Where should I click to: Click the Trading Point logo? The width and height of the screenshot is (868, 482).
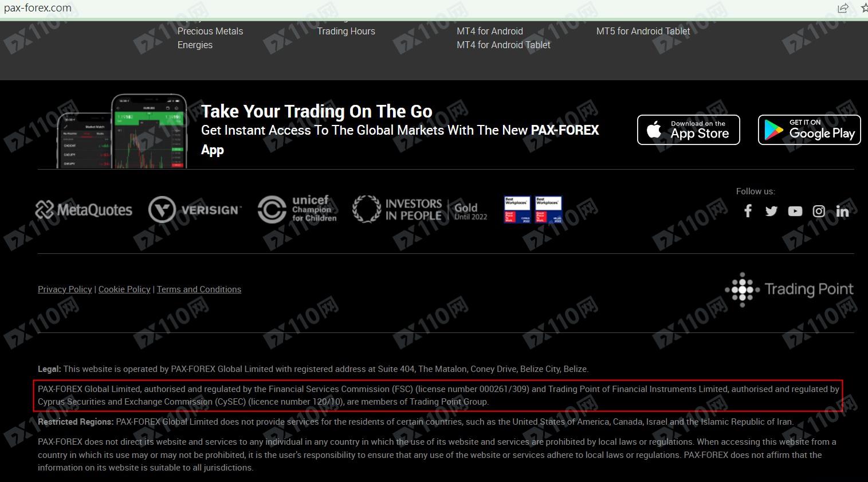(789, 289)
